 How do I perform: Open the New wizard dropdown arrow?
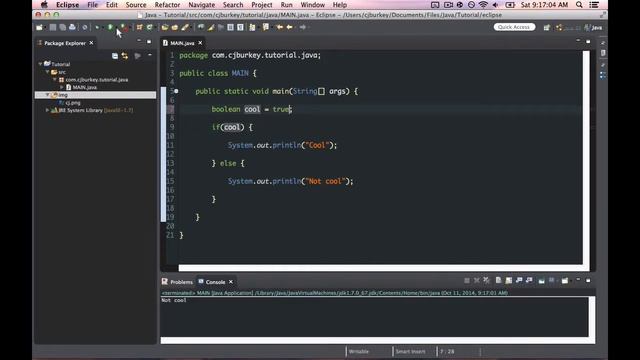pyautogui.click(x=45, y=27)
